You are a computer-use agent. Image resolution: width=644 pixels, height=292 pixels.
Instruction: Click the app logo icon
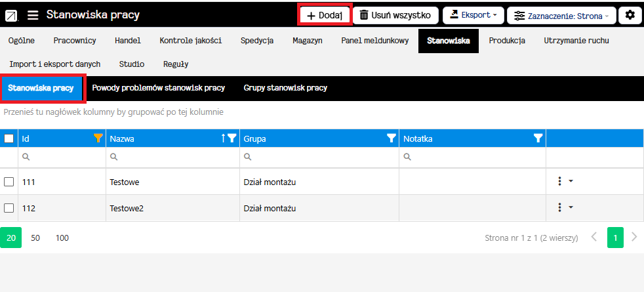[x=12, y=15]
